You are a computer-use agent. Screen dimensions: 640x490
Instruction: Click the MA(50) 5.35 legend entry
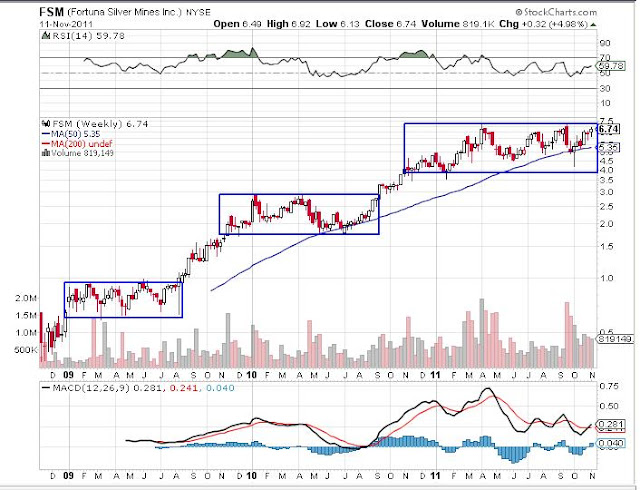pyautogui.click(x=76, y=134)
